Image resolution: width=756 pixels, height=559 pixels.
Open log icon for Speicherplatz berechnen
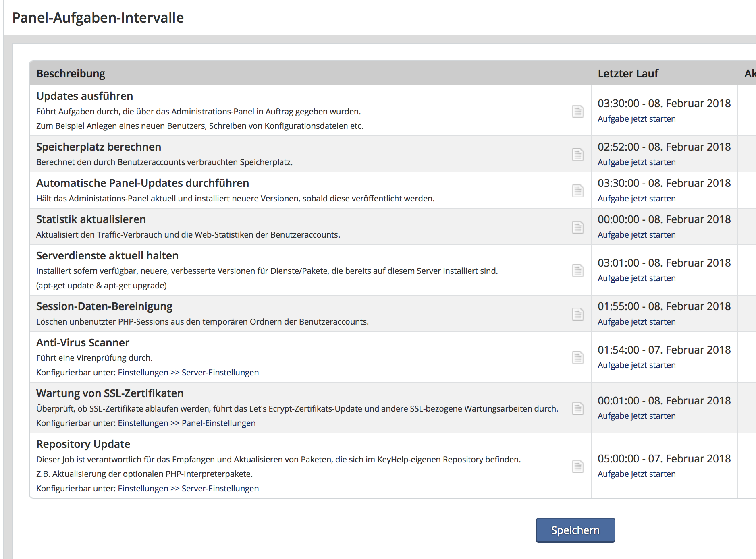tap(577, 155)
